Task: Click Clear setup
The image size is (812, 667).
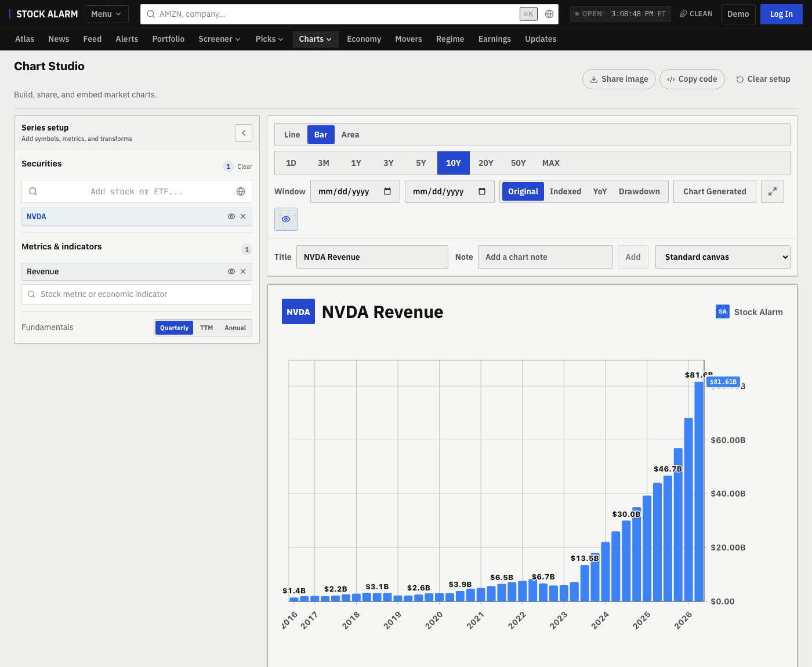Action: click(x=763, y=79)
